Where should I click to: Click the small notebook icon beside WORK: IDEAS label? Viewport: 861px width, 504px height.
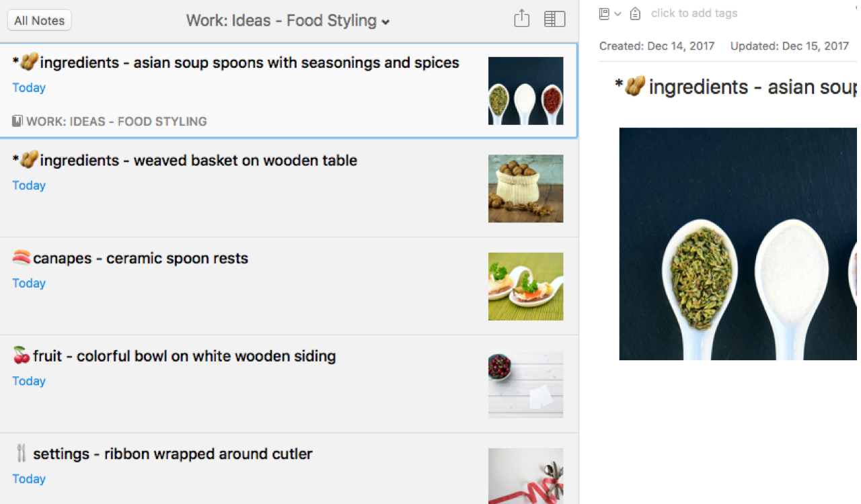pos(17,122)
